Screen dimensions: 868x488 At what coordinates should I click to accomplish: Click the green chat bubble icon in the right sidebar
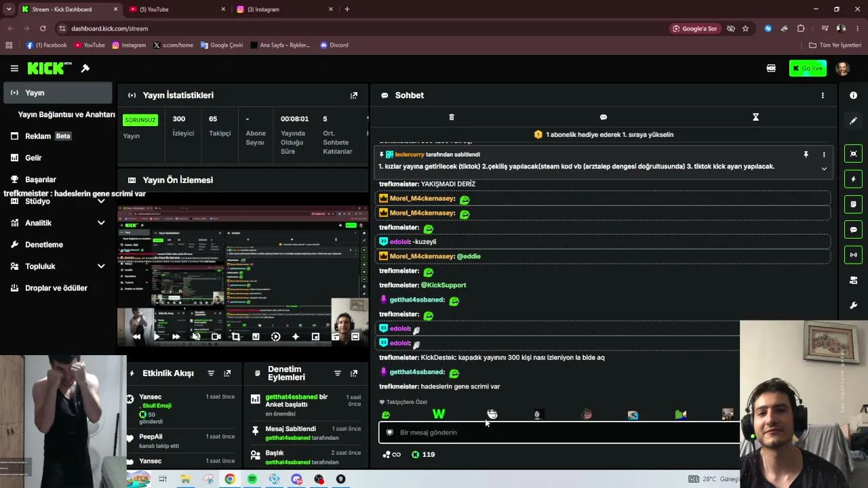[853, 230]
